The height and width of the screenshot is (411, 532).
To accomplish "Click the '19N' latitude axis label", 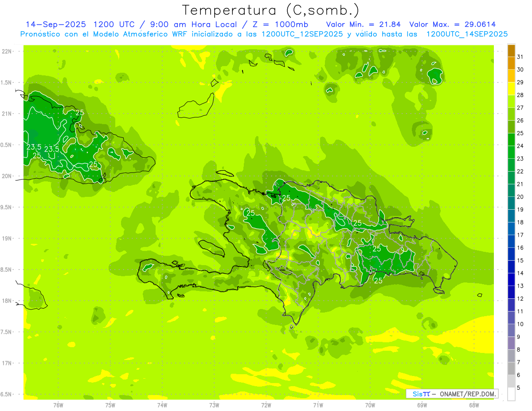I will click(7, 239).
